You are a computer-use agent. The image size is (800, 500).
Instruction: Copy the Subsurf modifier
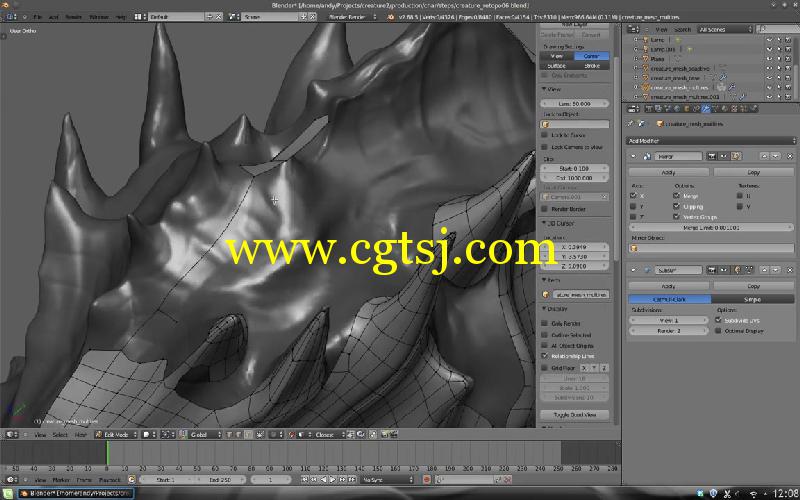tap(754, 286)
